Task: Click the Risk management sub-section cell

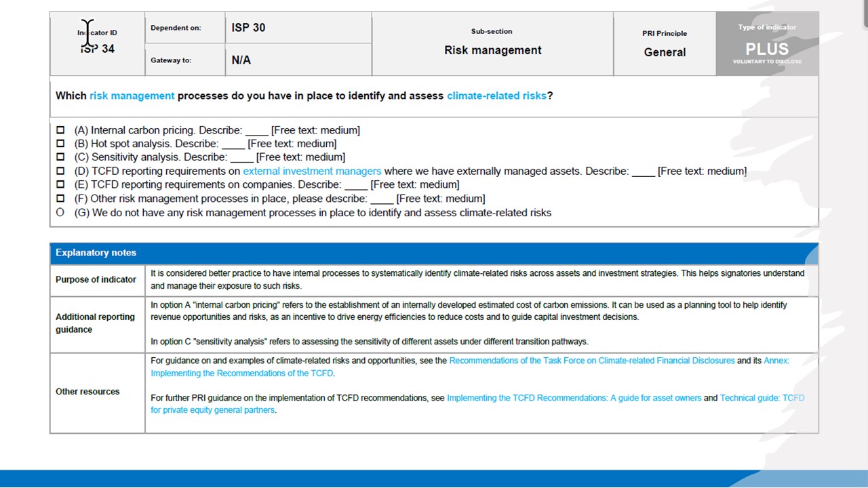Action: [493, 44]
